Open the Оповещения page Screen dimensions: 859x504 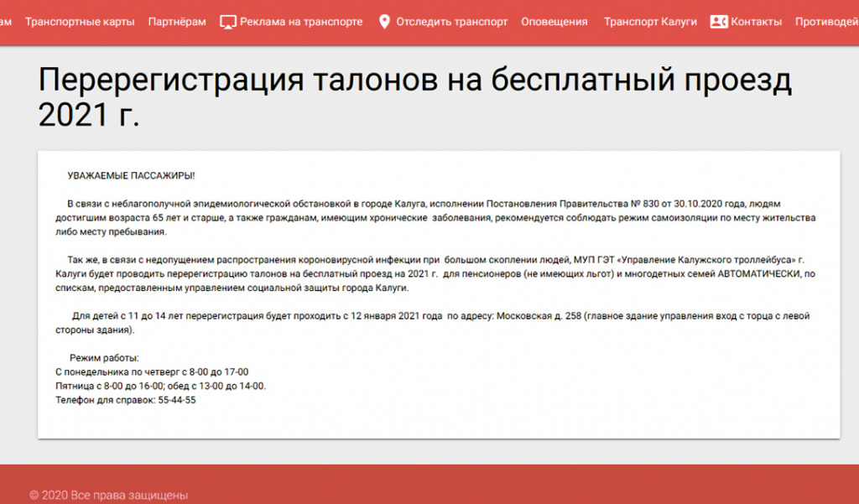tap(554, 22)
